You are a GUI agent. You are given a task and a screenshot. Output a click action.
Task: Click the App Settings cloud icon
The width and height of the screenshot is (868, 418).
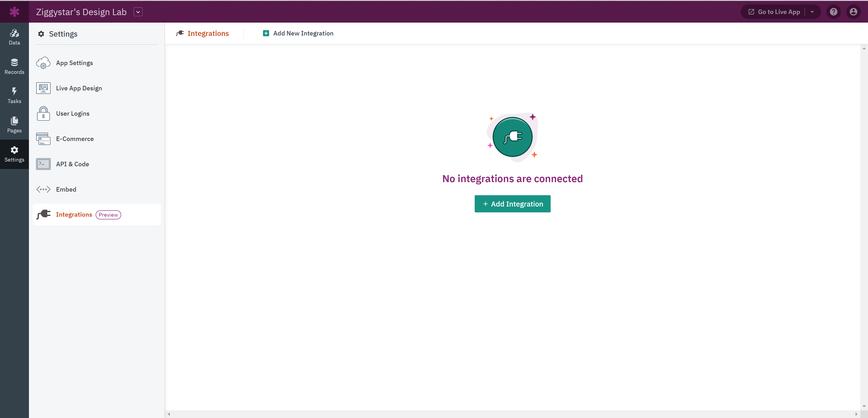pyautogui.click(x=43, y=63)
